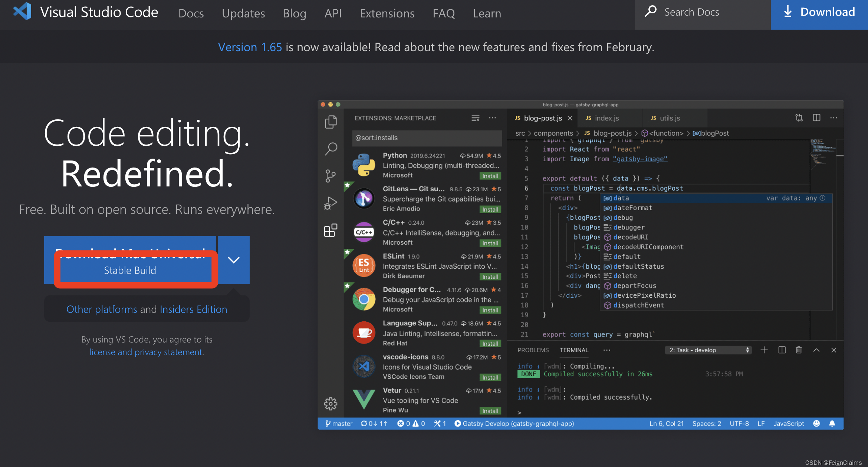Click the Python extension logo

coord(364,165)
